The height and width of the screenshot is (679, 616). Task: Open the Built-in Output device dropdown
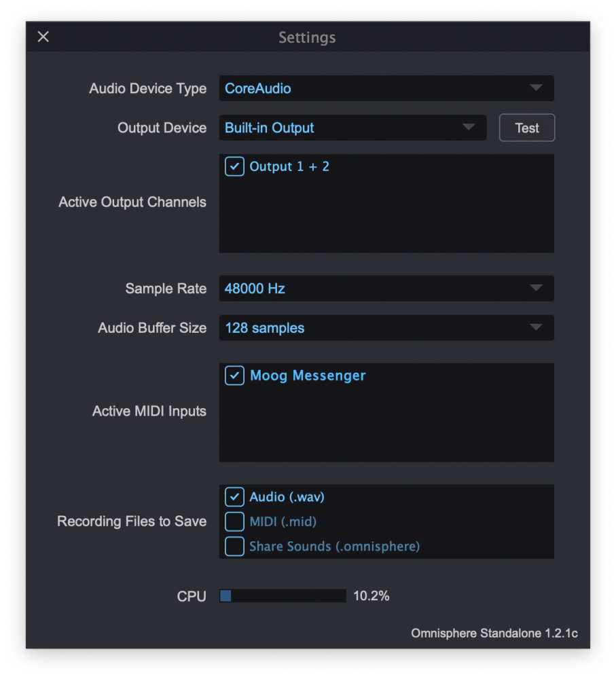pos(340,128)
